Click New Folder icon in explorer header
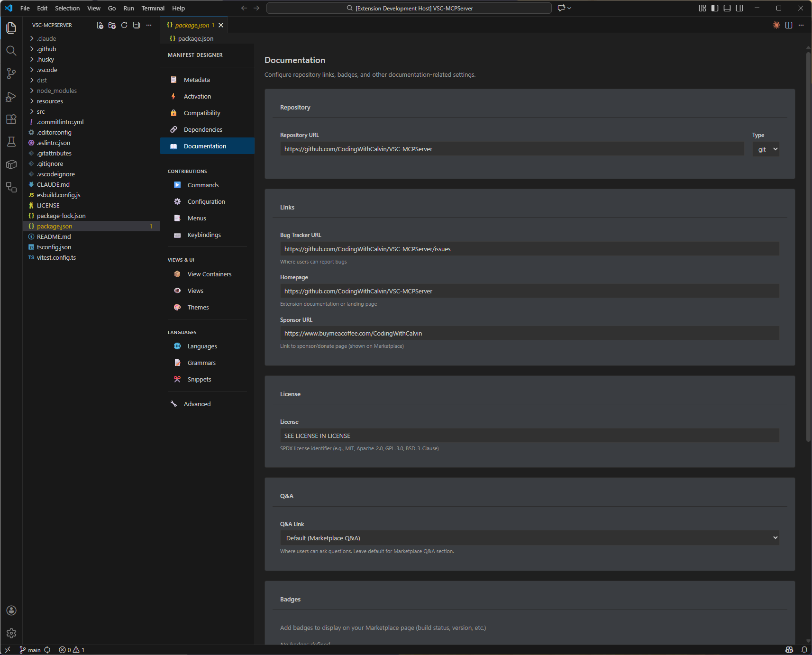 pyautogui.click(x=112, y=25)
